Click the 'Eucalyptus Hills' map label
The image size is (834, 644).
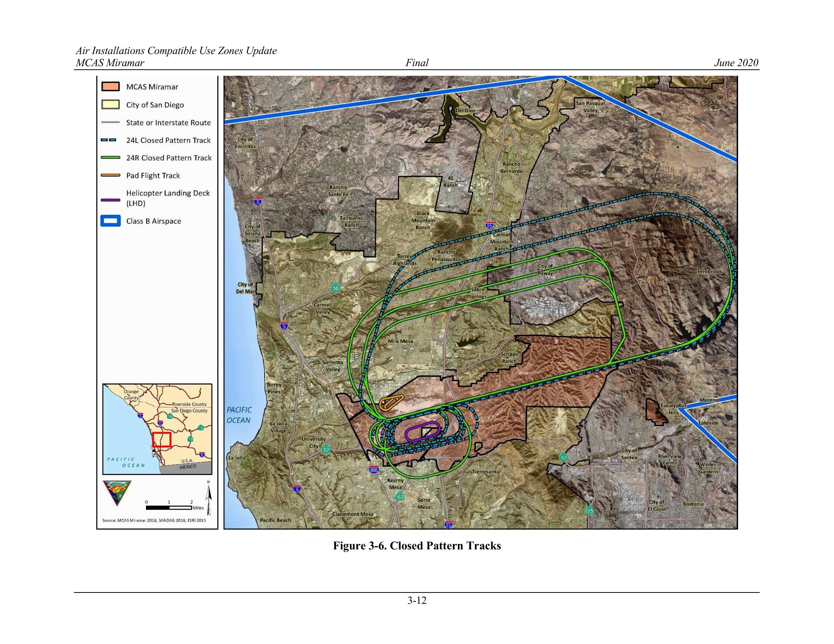point(673,409)
